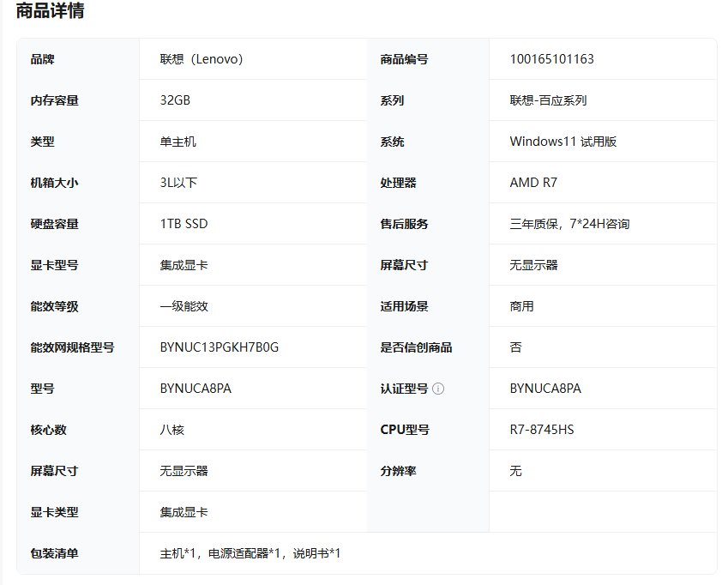The width and height of the screenshot is (728, 585).
Task: Click the 内存容量 label
Action: point(54,100)
